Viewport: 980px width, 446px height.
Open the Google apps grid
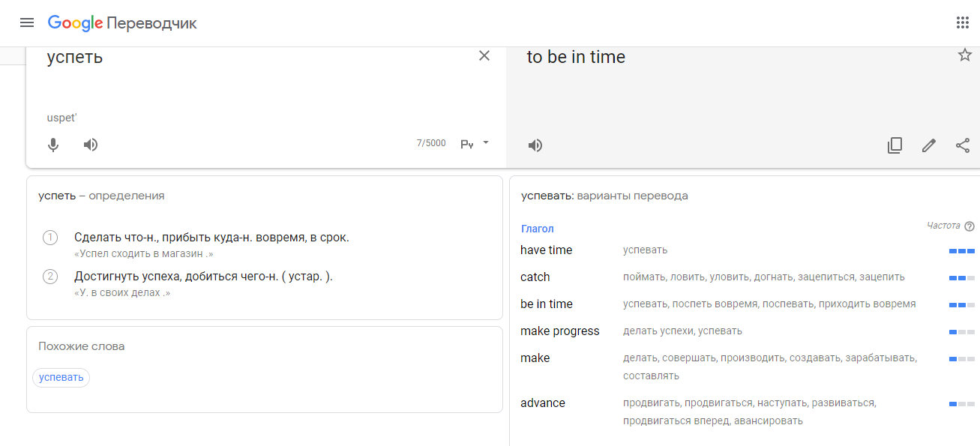963,22
